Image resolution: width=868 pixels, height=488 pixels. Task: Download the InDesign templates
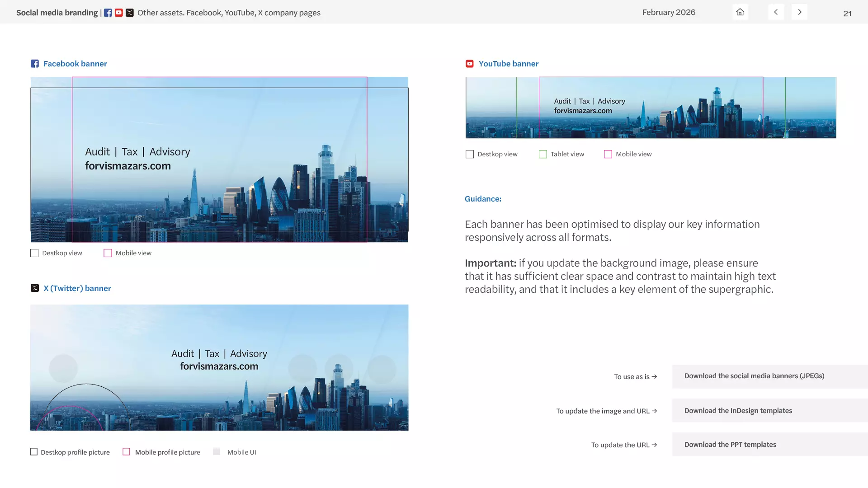[x=738, y=410]
